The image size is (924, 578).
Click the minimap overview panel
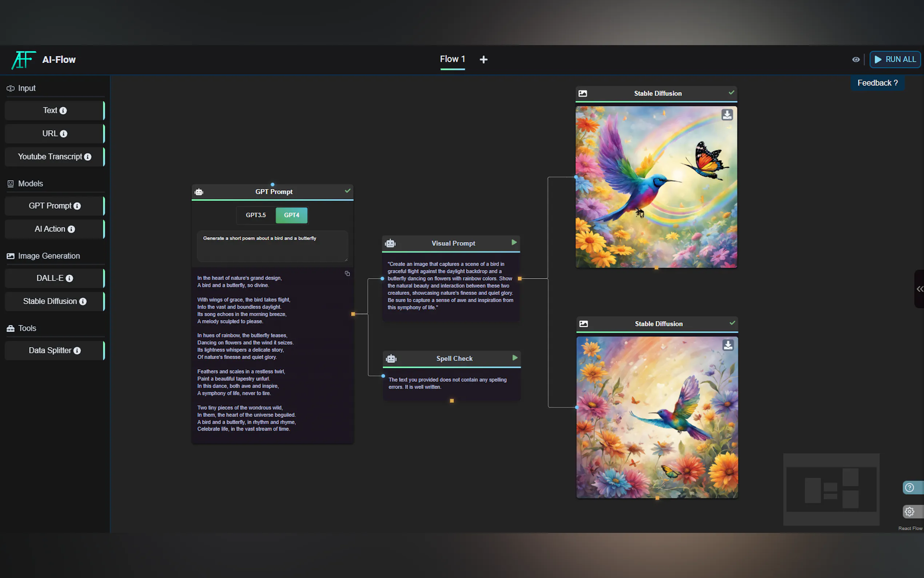pyautogui.click(x=831, y=489)
